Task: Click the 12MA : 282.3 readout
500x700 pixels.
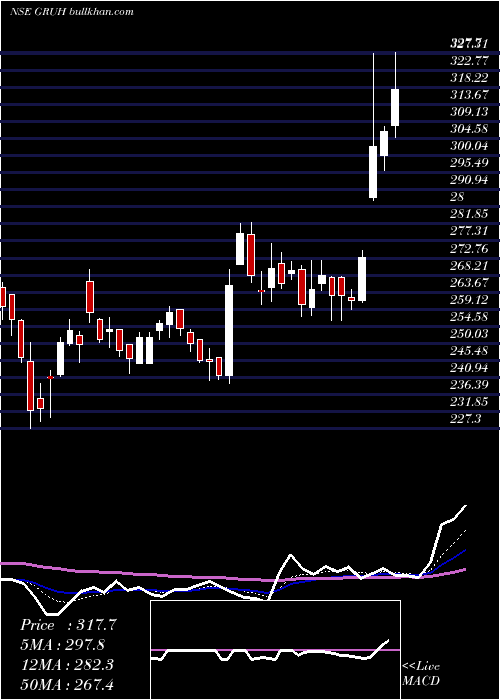Action: [x=67, y=665]
